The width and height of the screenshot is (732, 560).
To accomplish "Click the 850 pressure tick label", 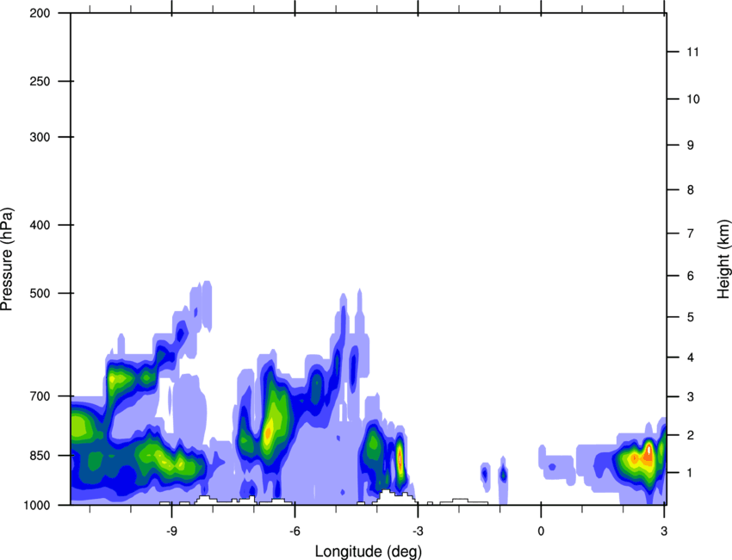I will (40, 456).
